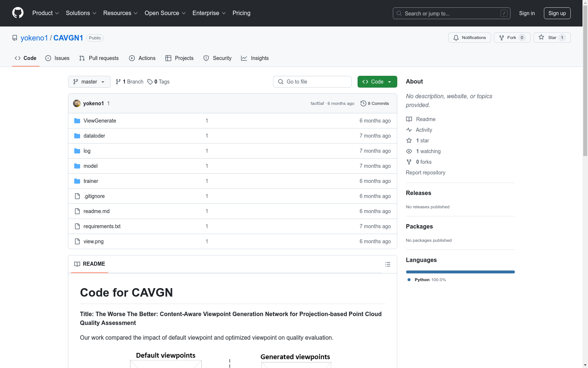Click the .gitignore file icon
Screen dimensions: 588x368
pyautogui.click(x=77, y=196)
